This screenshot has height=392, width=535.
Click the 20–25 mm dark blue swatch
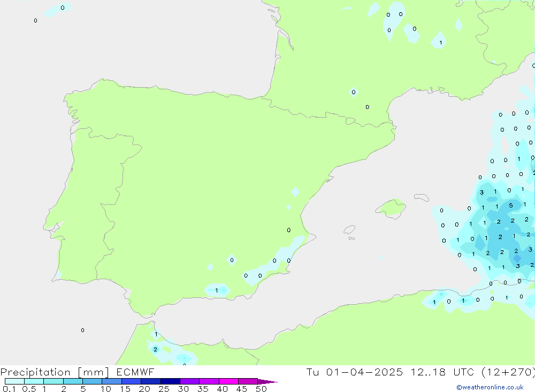click(151, 381)
